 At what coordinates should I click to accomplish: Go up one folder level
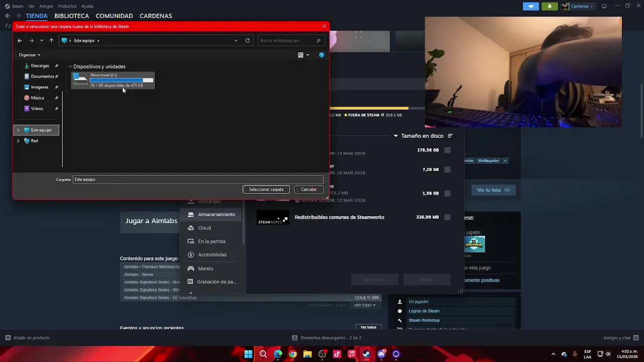tap(51, 40)
